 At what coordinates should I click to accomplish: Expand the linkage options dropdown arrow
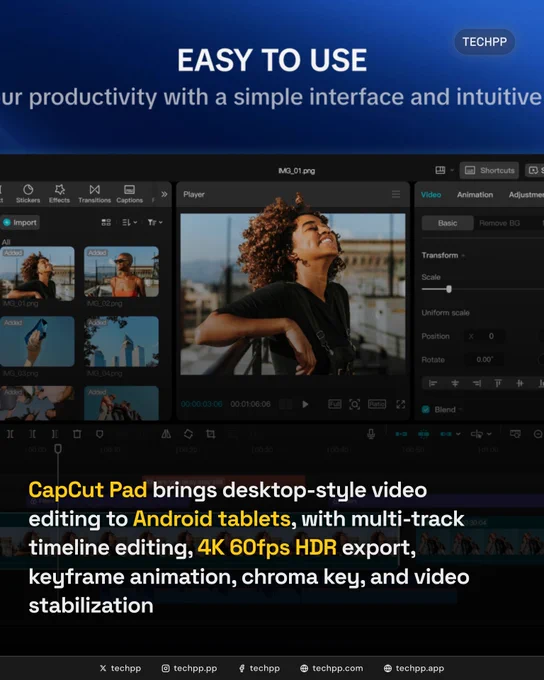pos(458,434)
